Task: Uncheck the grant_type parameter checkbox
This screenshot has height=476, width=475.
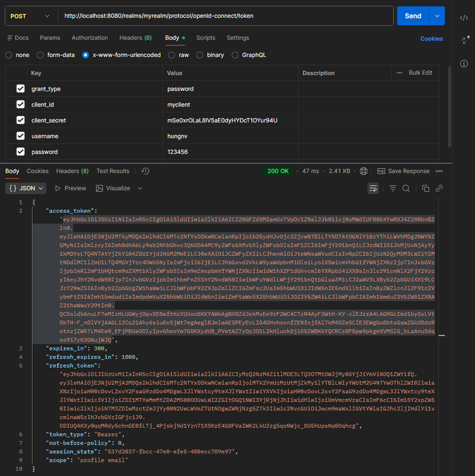Action: point(21,89)
